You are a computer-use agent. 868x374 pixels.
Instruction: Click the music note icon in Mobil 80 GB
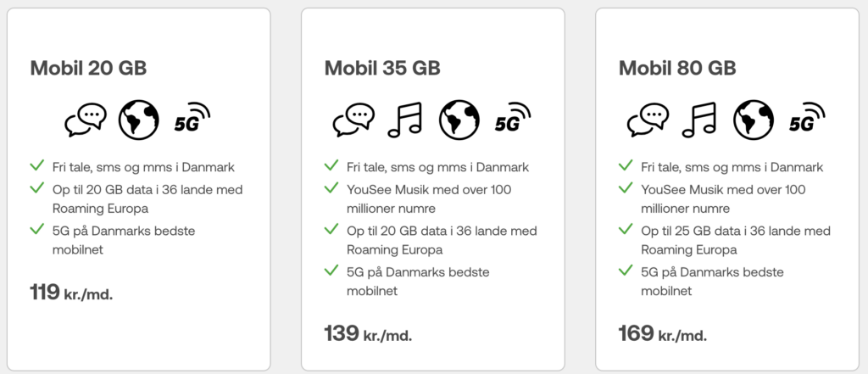(699, 120)
